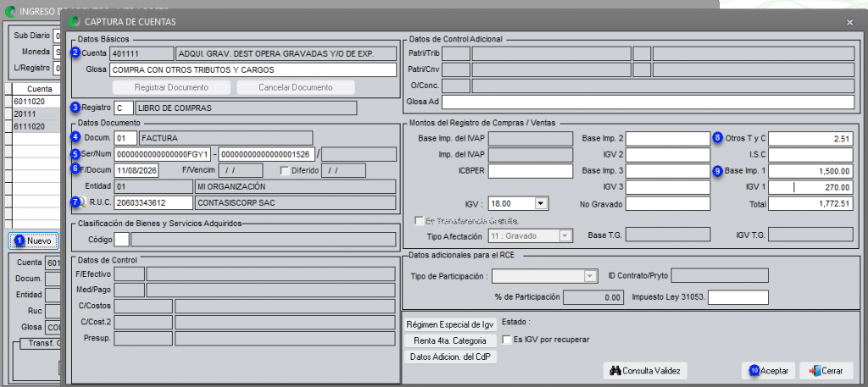The width and height of the screenshot is (868, 387).
Task: Click the IGV 3 input field
Action: [668, 187]
